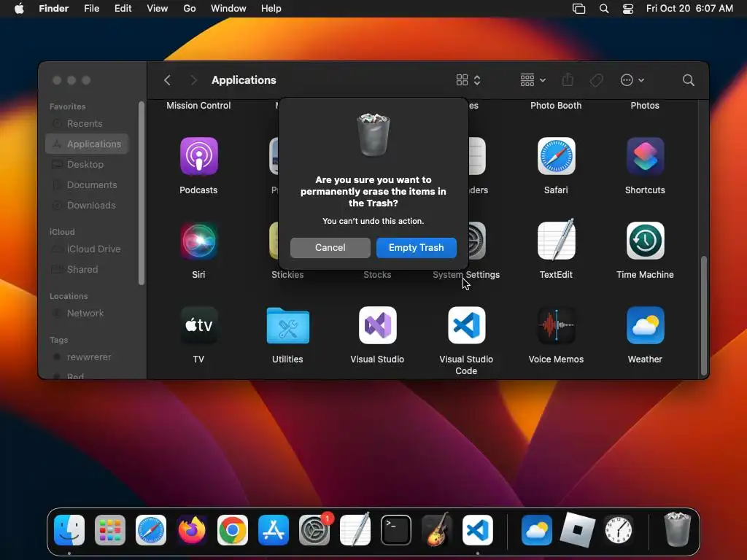Open the Podcasts app icon
This screenshot has width=747, height=560.
198,156
